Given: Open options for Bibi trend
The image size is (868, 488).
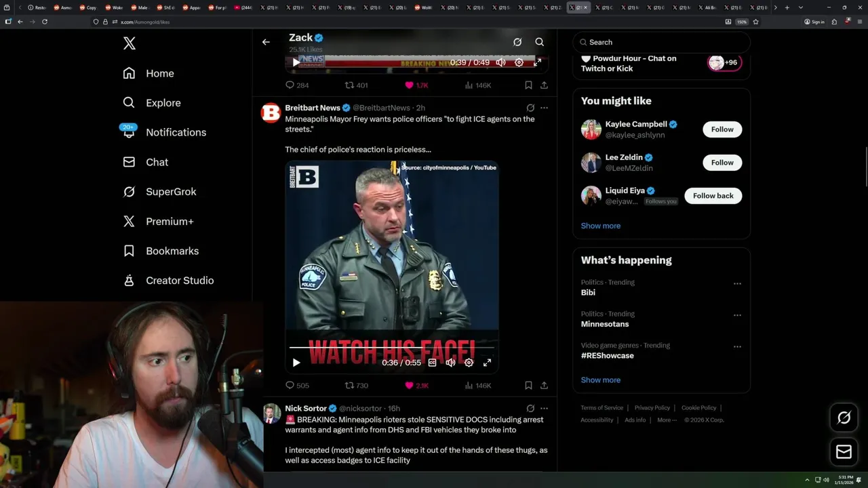Looking at the screenshot, I should point(737,283).
